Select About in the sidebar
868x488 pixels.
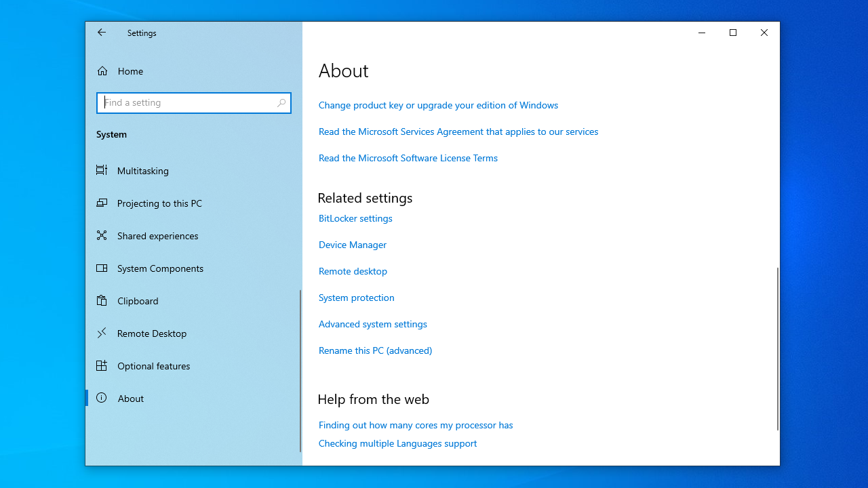pos(193,399)
